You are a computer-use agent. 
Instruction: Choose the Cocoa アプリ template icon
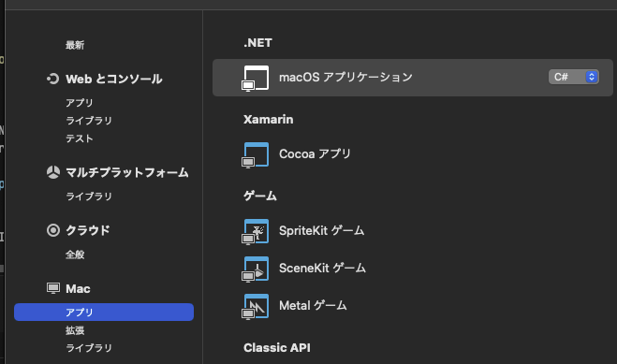[x=256, y=155]
